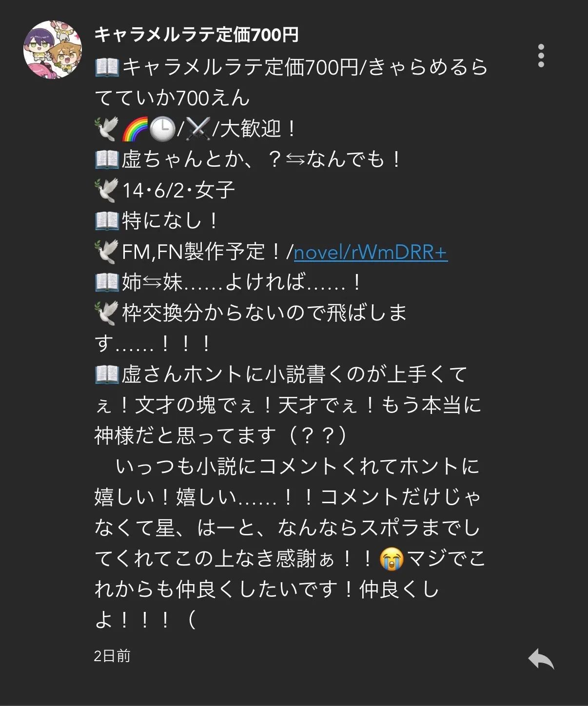Select the rainbow emoji

click(134, 129)
